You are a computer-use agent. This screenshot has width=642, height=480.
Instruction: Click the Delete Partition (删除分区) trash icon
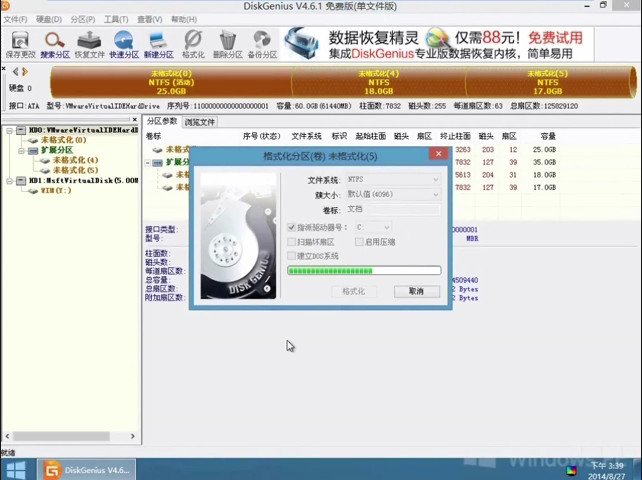pyautogui.click(x=228, y=44)
